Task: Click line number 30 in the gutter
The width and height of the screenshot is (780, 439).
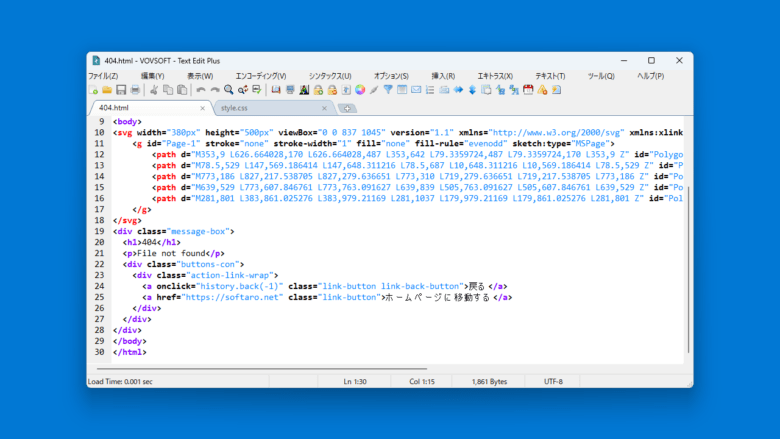Action: (x=99, y=352)
